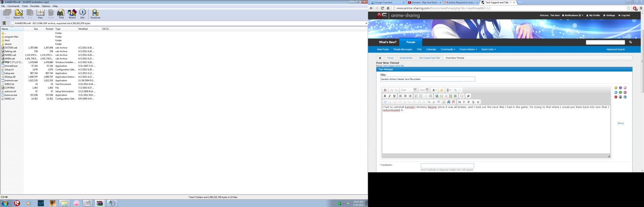Open the View tool in WinRAR
The height and width of the screenshot is (207, 644).
(x=40, y=14)
